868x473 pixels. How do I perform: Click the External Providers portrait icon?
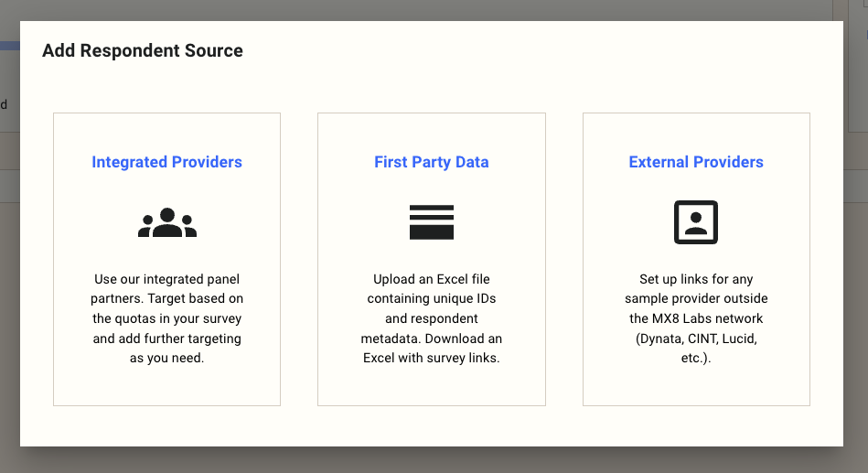coord(696,222)
